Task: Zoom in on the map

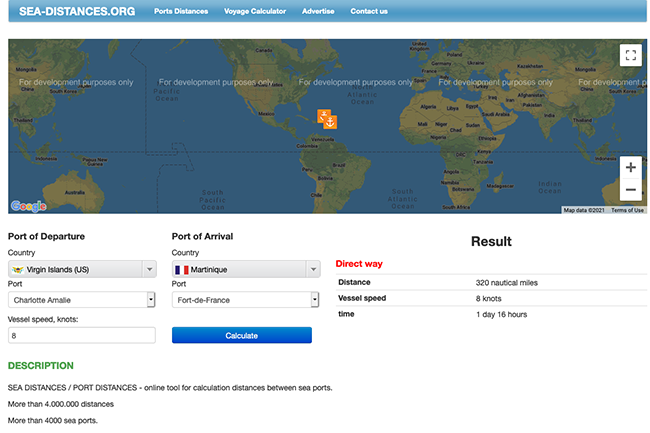Action: (x=630, y=167)
